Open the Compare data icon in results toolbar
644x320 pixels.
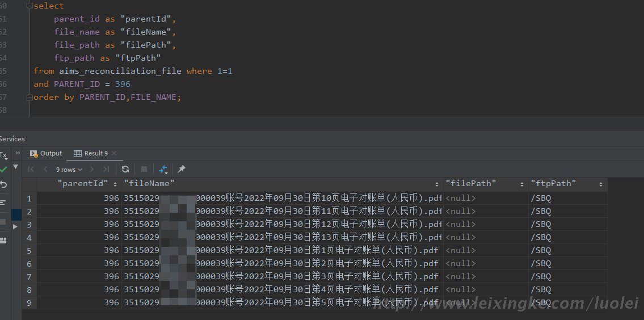pos(163,169)
